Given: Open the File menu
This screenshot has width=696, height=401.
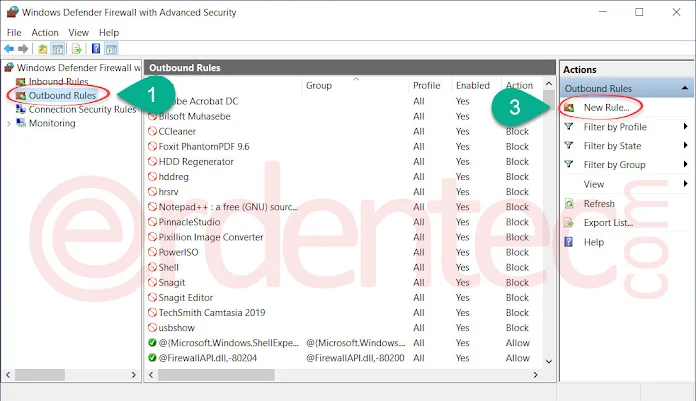Looking at the screenshot, I should [x=14, y=32].
